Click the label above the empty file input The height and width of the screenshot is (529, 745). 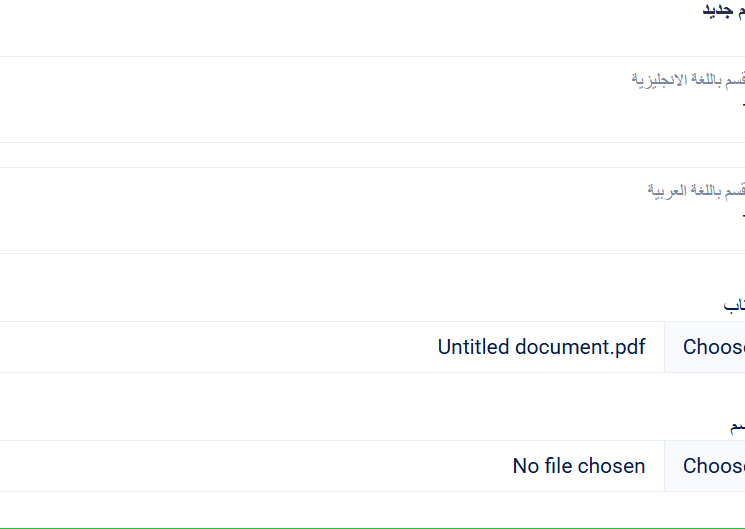(x=737, y=427)
